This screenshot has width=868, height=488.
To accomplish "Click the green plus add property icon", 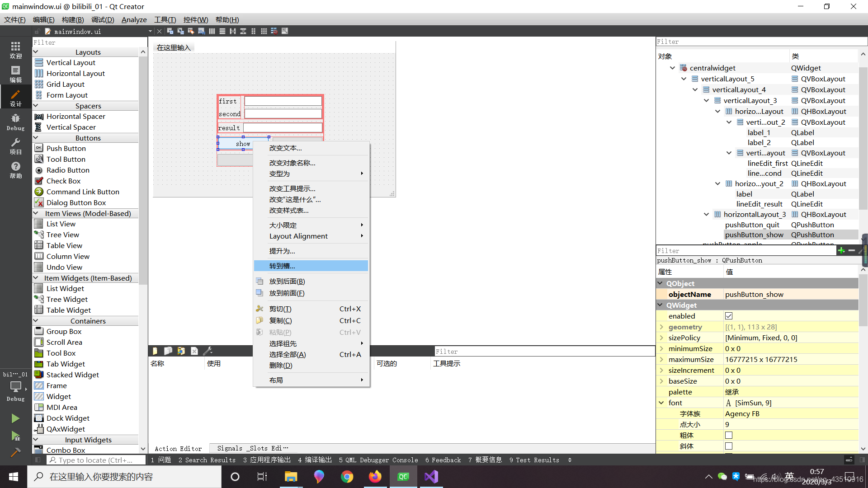I will [841, 250].
